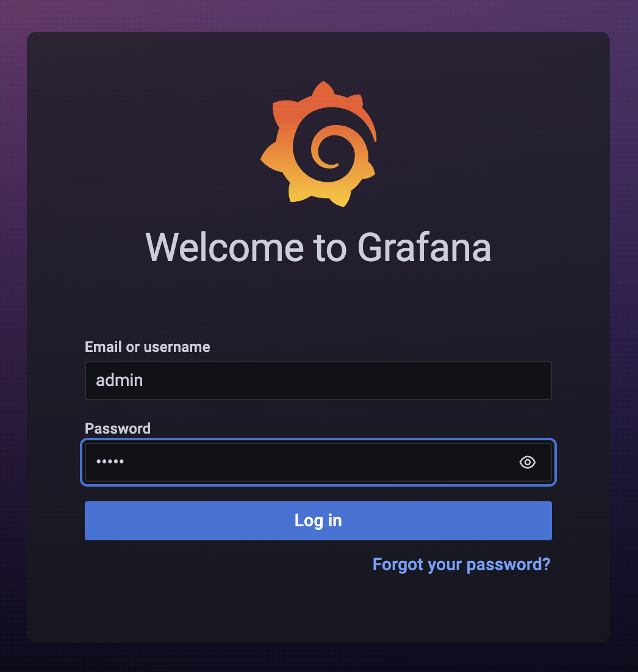638x672 pixels.
Task: Reveal hidden password characters
Action: point(528,462)
